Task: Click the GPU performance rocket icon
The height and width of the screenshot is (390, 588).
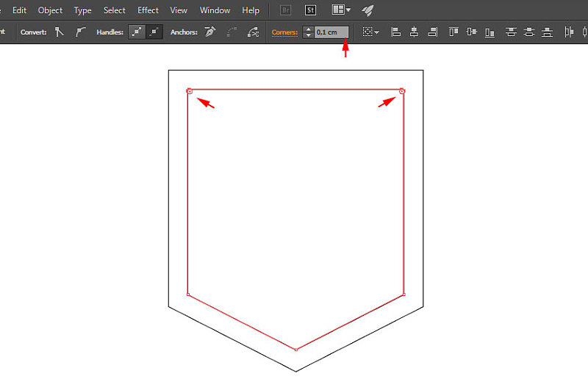Action: 367,10
